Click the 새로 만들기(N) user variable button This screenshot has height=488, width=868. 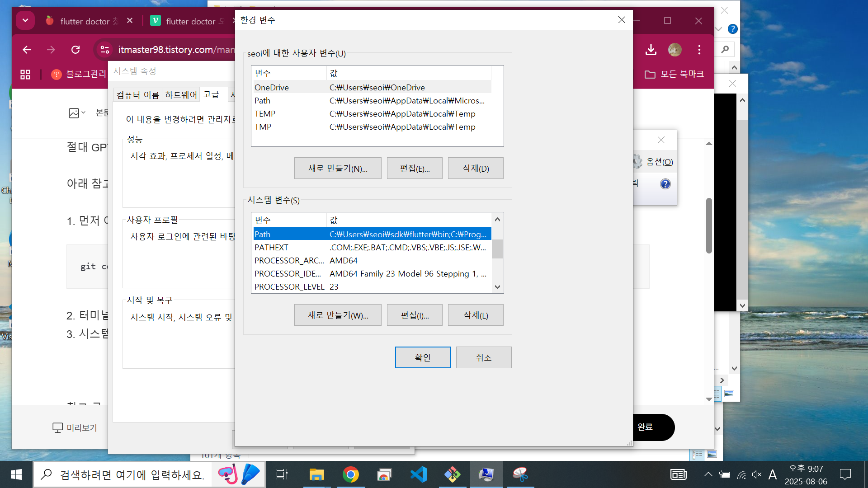[x=338, y=169]
